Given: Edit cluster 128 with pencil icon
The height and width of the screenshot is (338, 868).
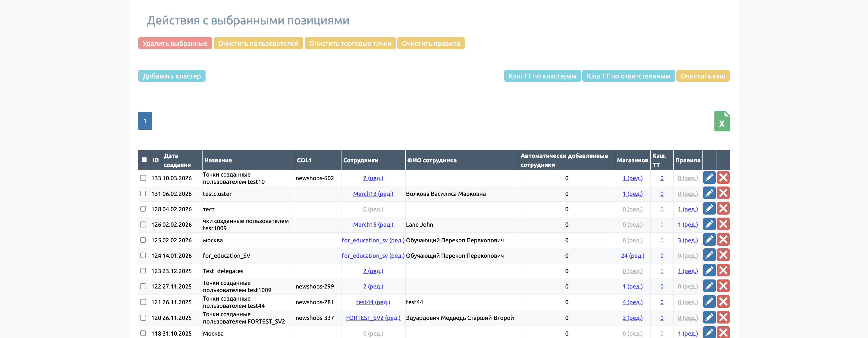Looking at the screenshot, I should [x=709, y=209].
